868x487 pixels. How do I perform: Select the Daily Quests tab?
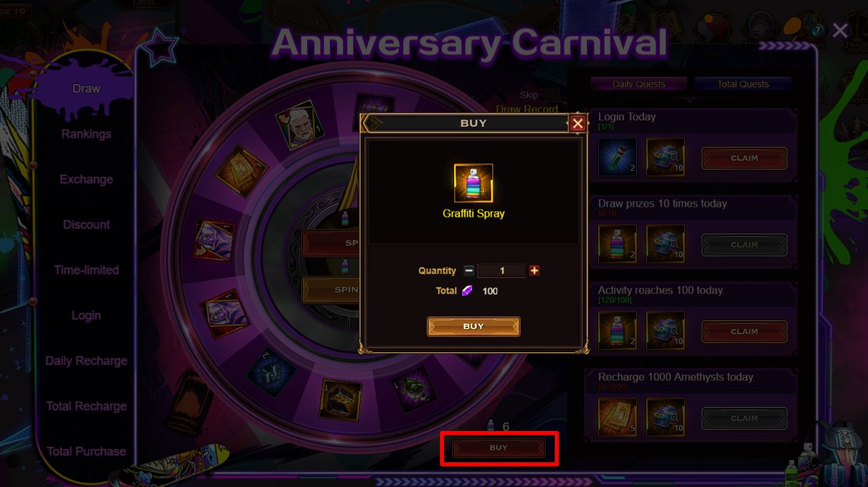click(638, 84)
